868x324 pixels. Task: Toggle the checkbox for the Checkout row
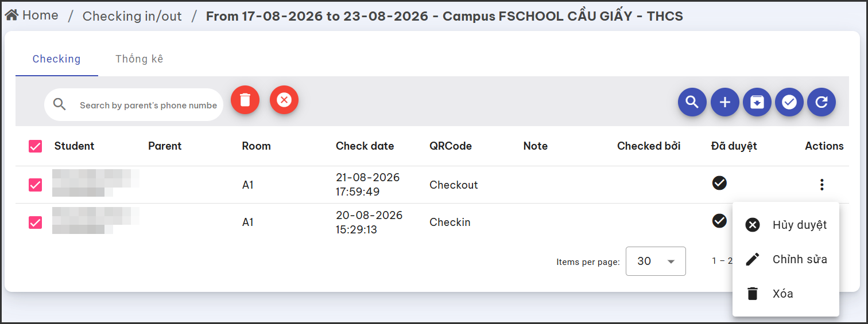click(x=35, y=185)
